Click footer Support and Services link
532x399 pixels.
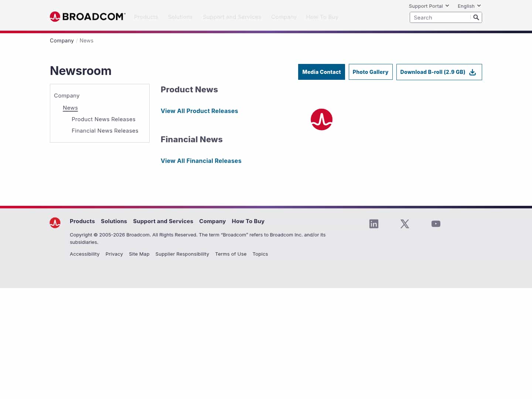pos(163,221)
